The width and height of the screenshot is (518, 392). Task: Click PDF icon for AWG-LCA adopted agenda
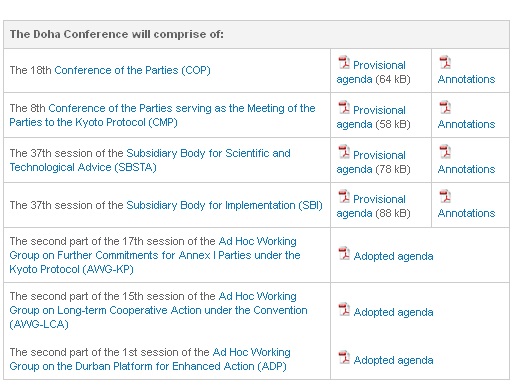[344, 309]
